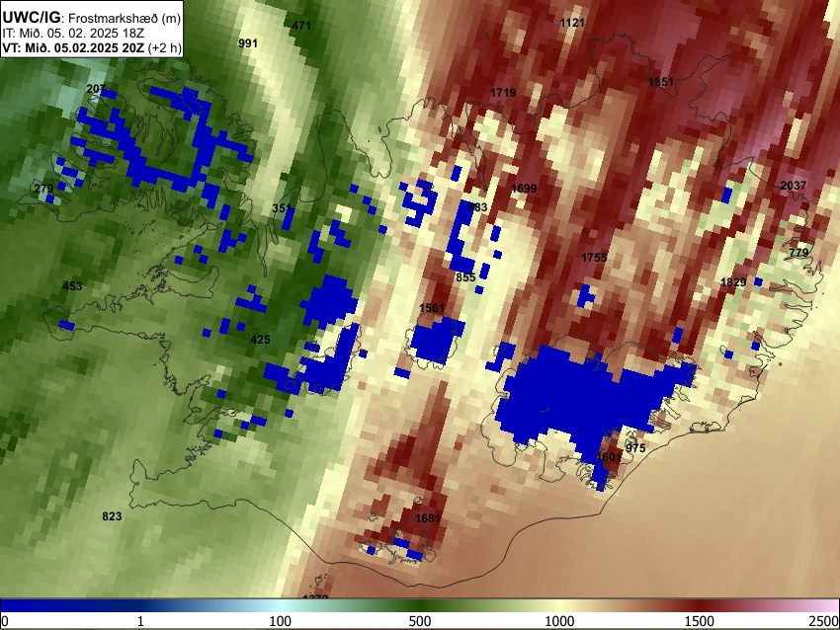The width and height of the screenshot is (840, 630).
Task: Click the UWC/IG Frostmarkshæð title text
Action: tap(92, 18)
